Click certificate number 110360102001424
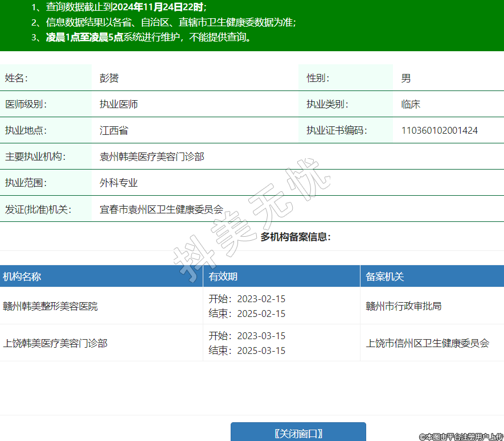This screenshot has height=441, width=504. click(x=439, y=131)
